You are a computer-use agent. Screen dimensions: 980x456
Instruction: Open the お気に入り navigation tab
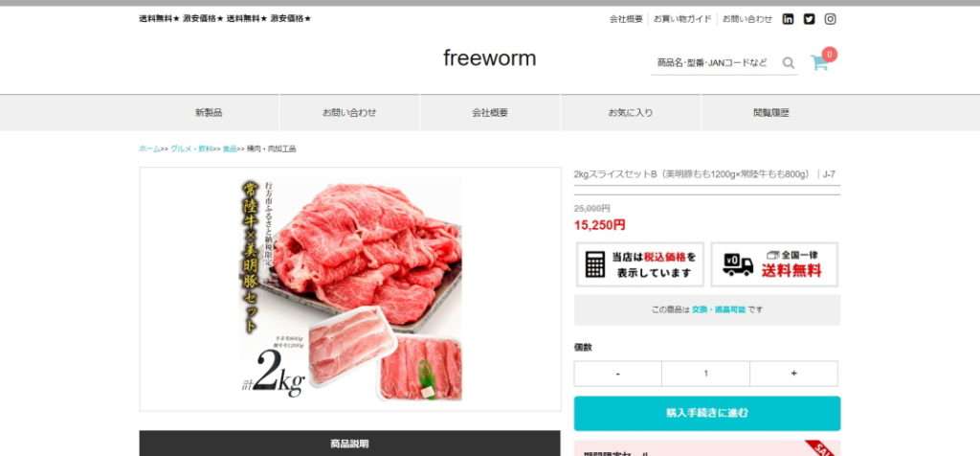pos(631,113)
